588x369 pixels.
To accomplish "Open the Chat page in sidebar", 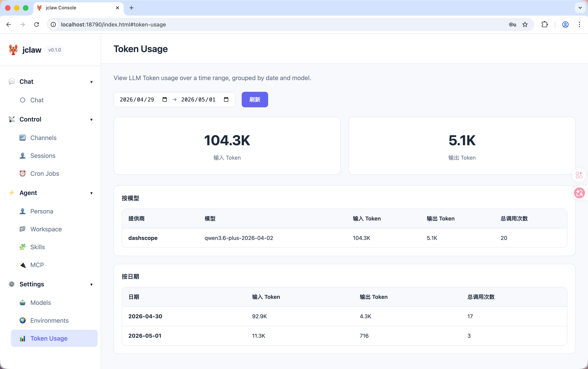I will click(x=54, y=100).
